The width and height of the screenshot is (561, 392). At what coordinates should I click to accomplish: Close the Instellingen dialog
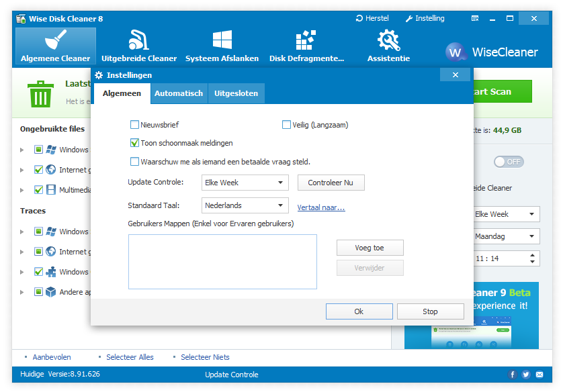pos(455,75)
